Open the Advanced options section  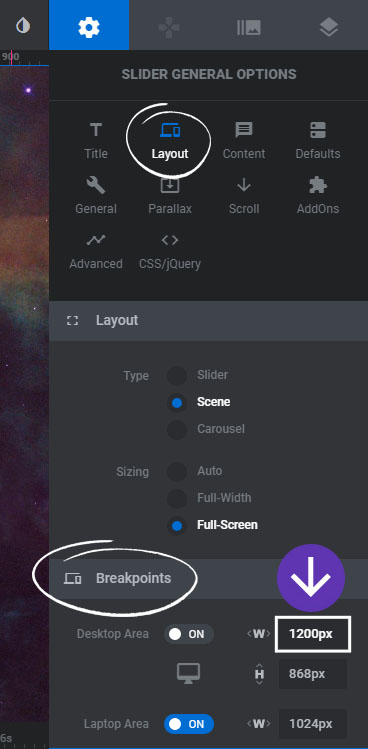pyautogui.click(x=96, y=251)
